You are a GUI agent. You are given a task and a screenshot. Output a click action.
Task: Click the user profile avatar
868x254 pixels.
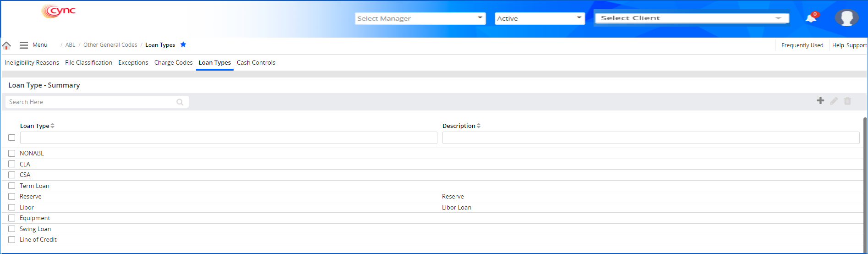pyautogui.click(x=846, y=18)
